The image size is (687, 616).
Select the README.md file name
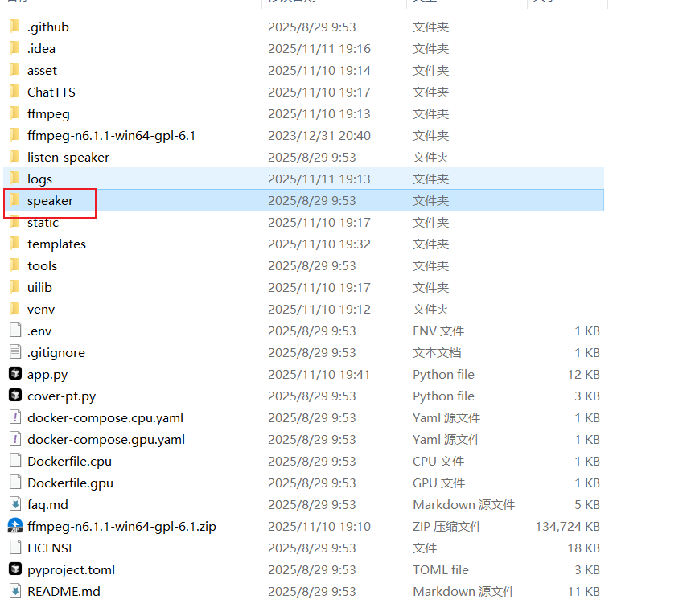pos(64,591)
